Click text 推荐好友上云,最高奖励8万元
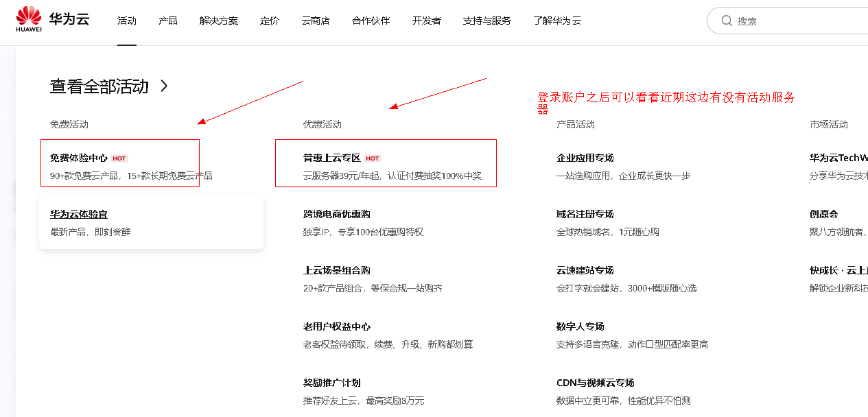 pos(364,401)
